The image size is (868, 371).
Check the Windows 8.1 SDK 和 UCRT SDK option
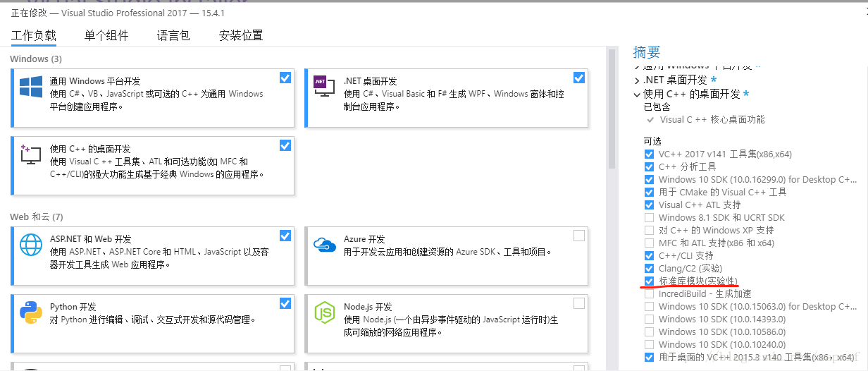[x=649, y=218]
